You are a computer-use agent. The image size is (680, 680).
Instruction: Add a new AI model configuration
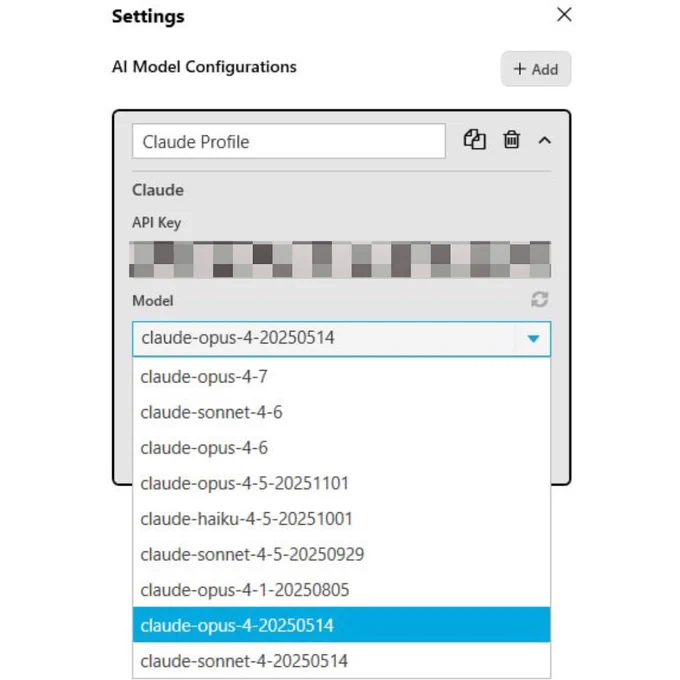[x=536, y=69]
